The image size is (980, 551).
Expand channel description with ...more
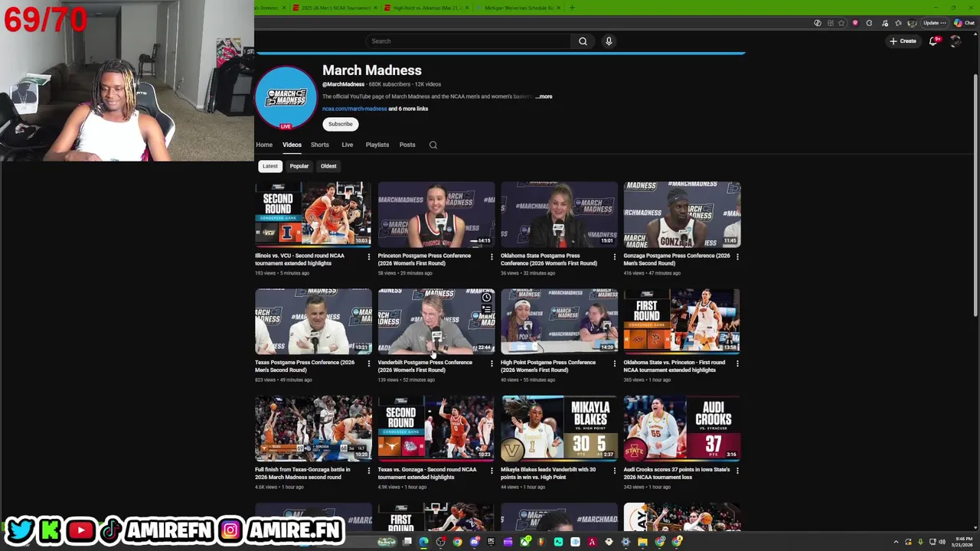(x=544, y=96)
